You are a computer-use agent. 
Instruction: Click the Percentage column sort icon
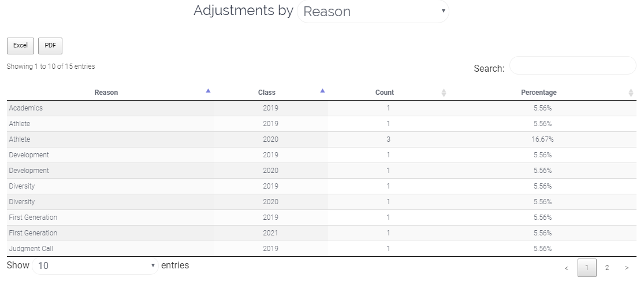click(631, 93)
